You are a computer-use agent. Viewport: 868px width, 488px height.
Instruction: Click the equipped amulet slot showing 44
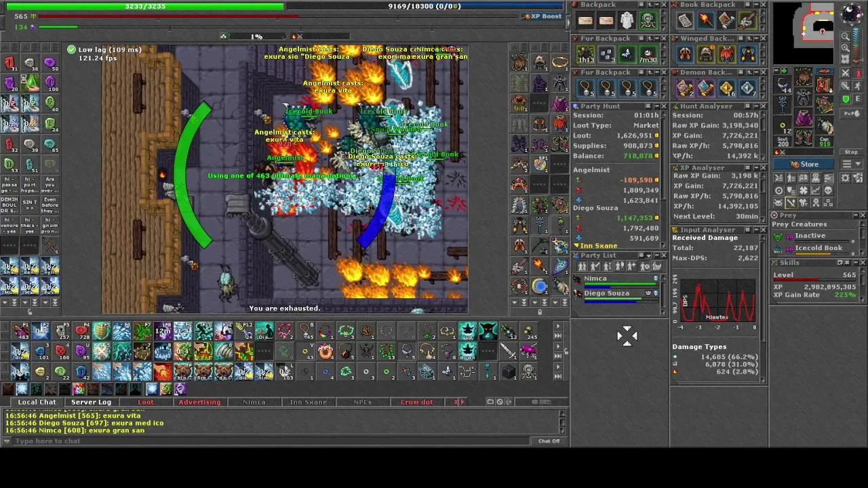pyautogui.click(x=783, y=84)
